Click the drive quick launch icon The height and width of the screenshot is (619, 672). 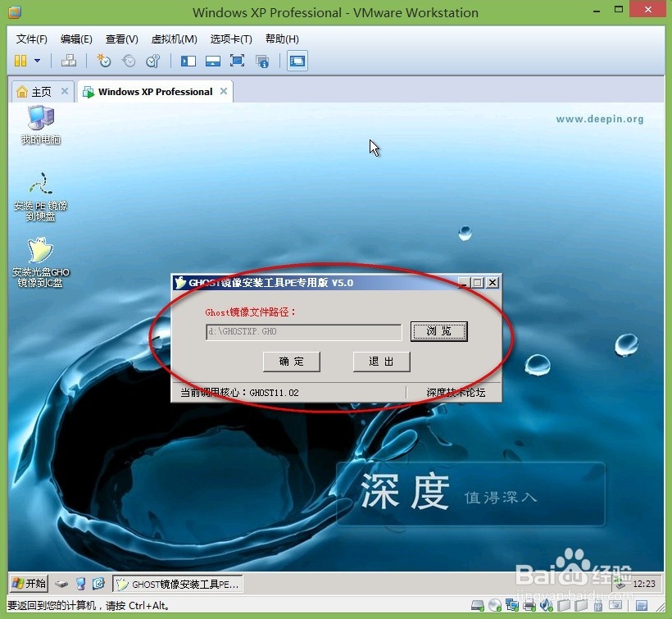click(61, 584)
